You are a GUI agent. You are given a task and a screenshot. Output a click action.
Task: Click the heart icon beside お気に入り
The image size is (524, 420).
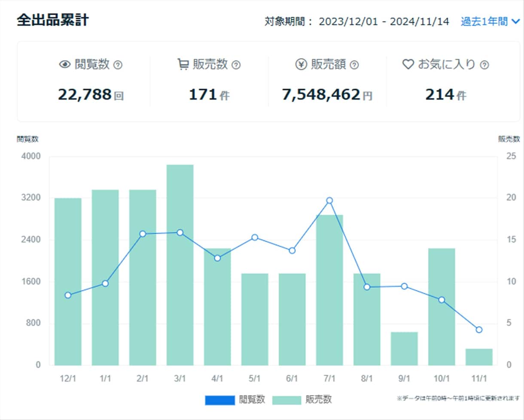(x=408, y=65)
